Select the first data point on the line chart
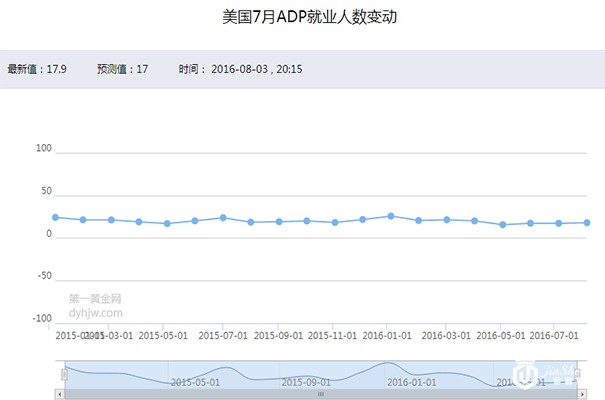Viewport: 605px width, 400px height. point(55,218)
